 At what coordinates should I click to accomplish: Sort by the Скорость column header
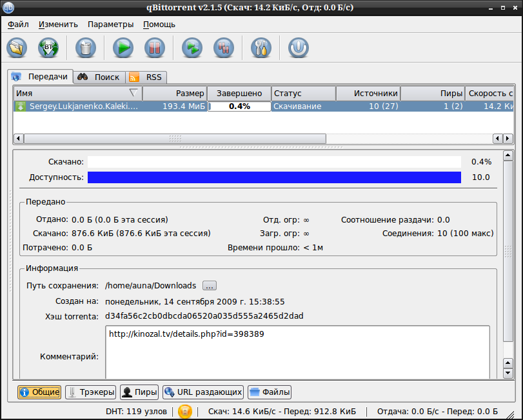489,94
